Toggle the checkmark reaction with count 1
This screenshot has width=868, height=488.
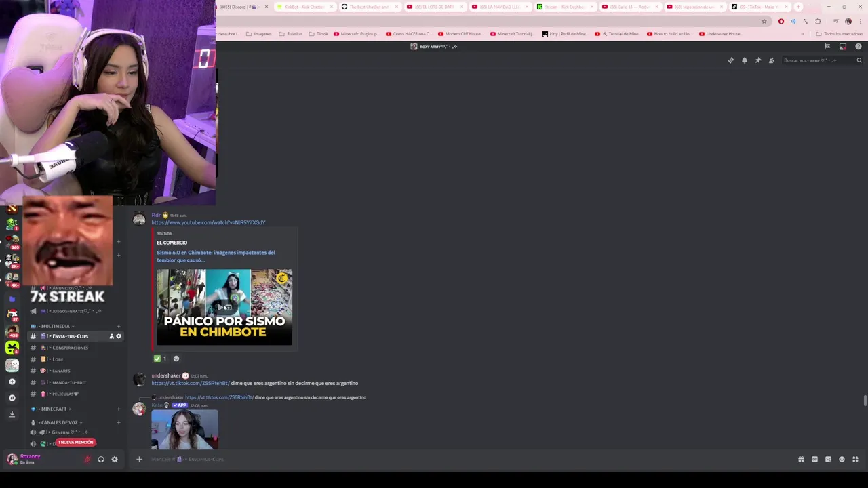(x=161, y=359)
